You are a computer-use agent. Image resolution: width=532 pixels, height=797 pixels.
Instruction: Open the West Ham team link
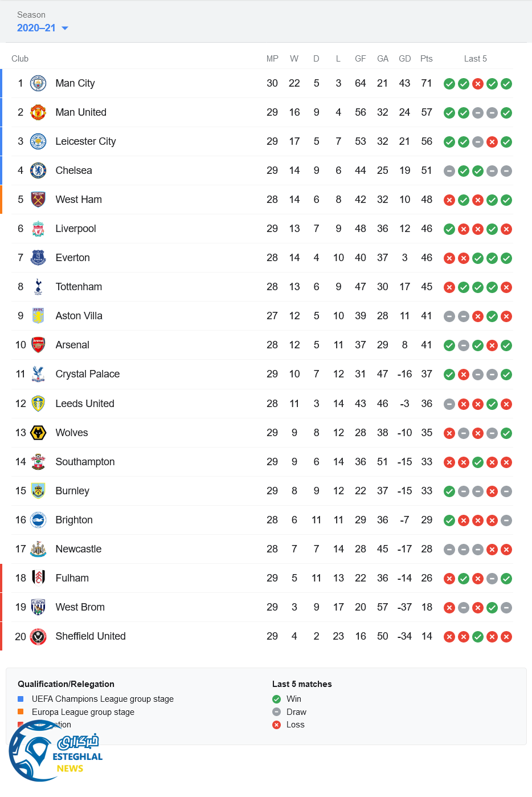pos(79,200)
